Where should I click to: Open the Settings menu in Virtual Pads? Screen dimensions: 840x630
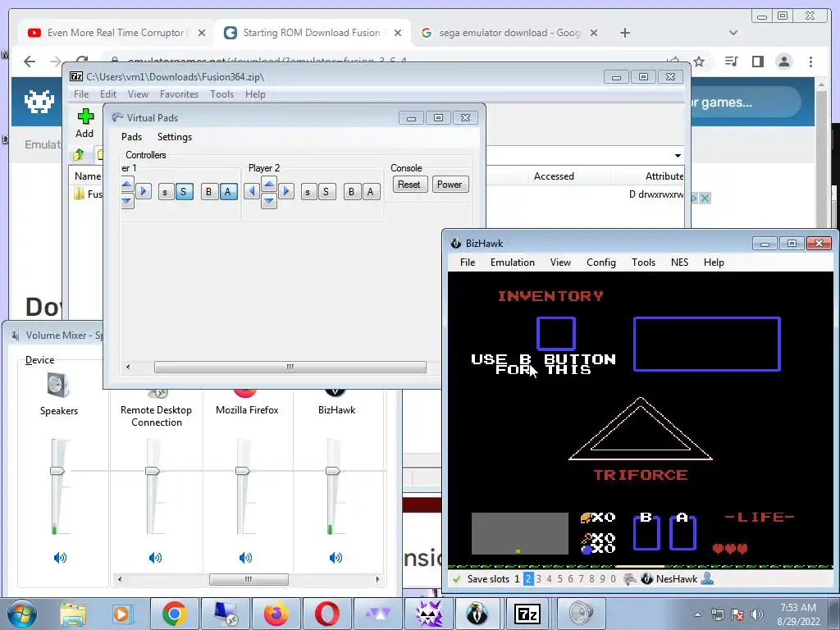[175, 137]
